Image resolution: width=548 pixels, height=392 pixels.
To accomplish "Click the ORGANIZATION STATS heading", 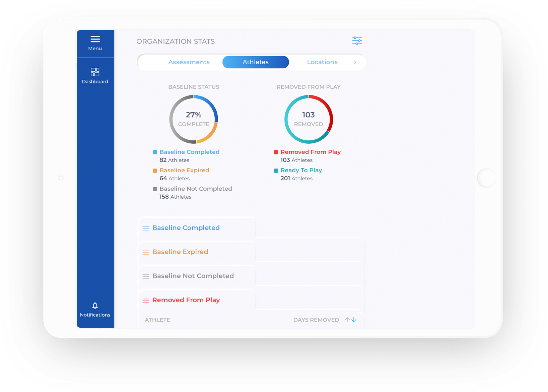I will (176, 41).
